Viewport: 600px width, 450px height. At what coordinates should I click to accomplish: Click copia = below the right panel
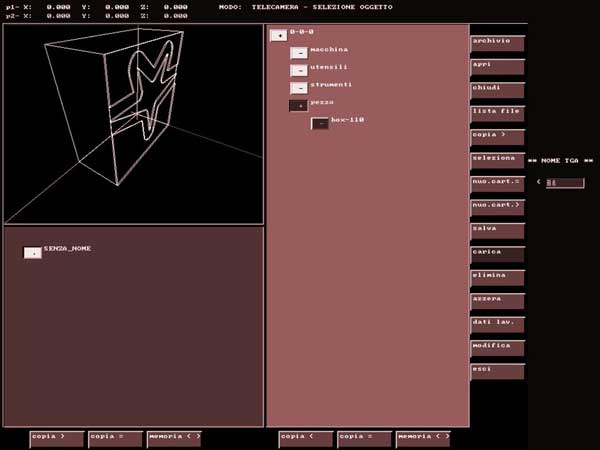coord(365,439)
